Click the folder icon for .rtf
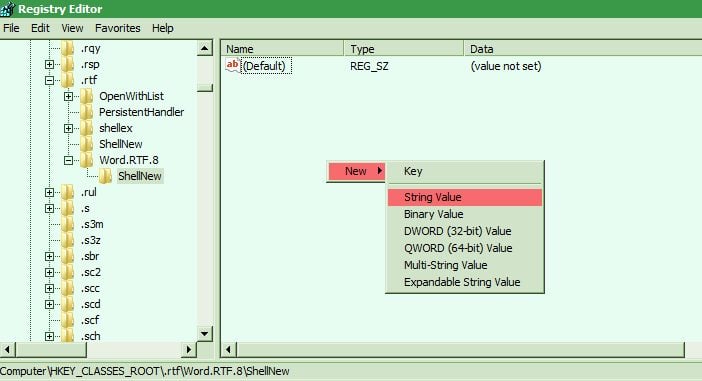702x381 pixels. click(x=68, y=80)
